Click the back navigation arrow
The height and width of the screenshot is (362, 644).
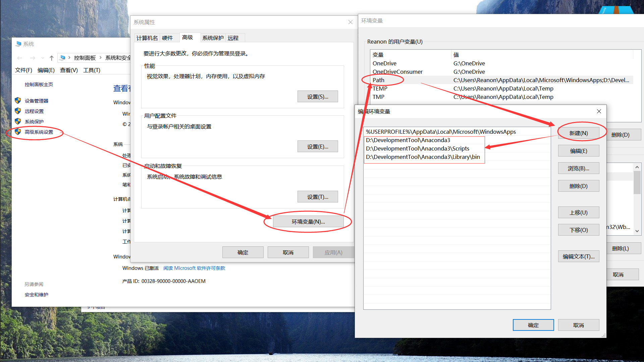(19, 58)
